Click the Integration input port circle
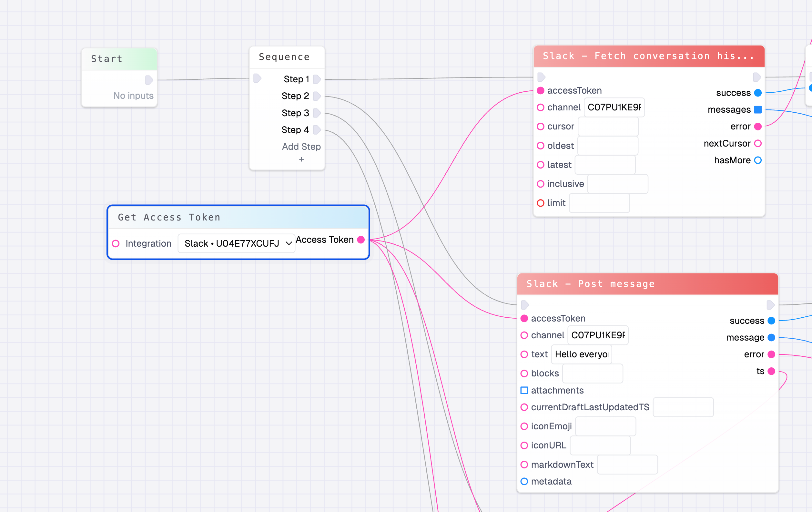 click(x=116, y=243)
